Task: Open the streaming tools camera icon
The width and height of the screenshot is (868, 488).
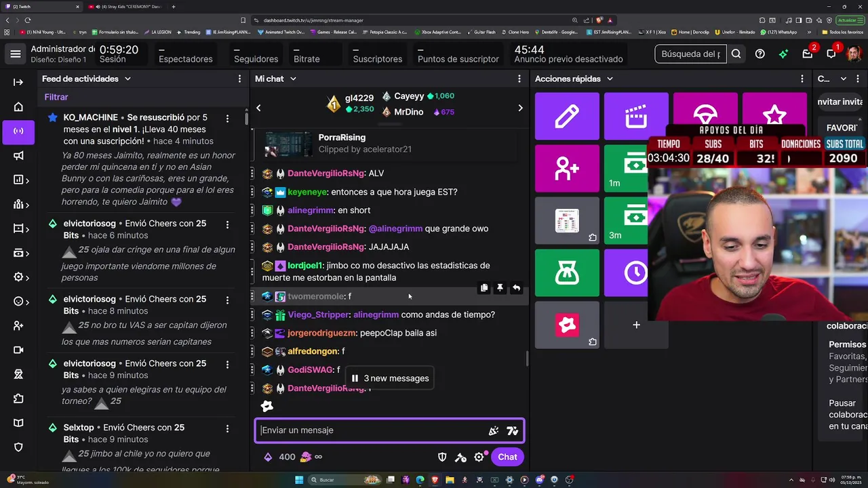Action: pos(18,350)
